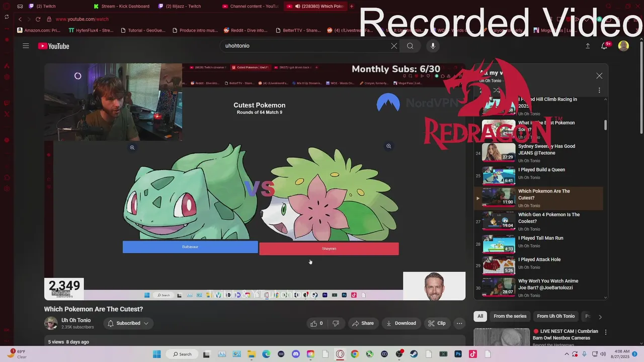Switch to the Stream - Kick Dashboard tab
This screenshot has height=362, width=644.
point(125,6)
